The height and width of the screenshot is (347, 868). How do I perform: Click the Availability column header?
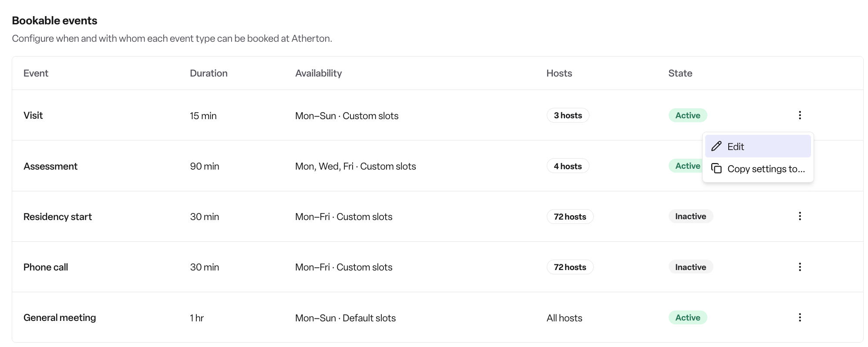click(318, 73)
